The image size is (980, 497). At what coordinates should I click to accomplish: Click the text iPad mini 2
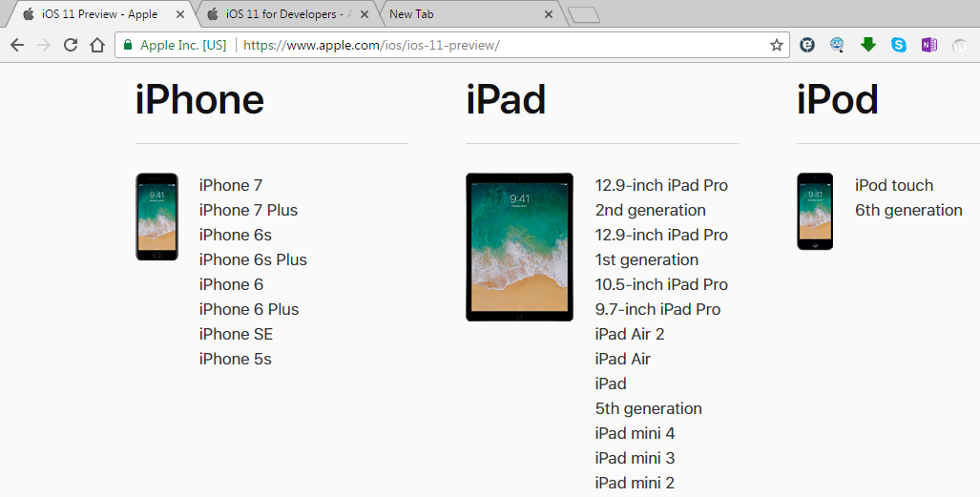pos(635,483)
